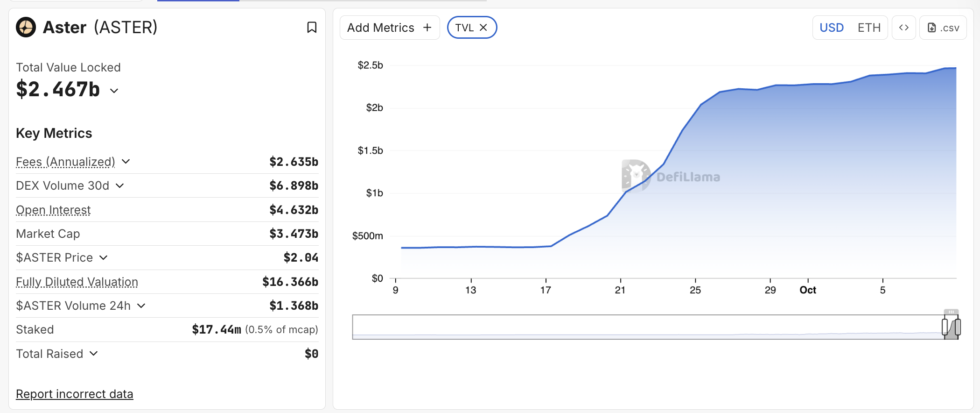Click the right handle of time range slider
980x413 pixels.
coord(958,327)
